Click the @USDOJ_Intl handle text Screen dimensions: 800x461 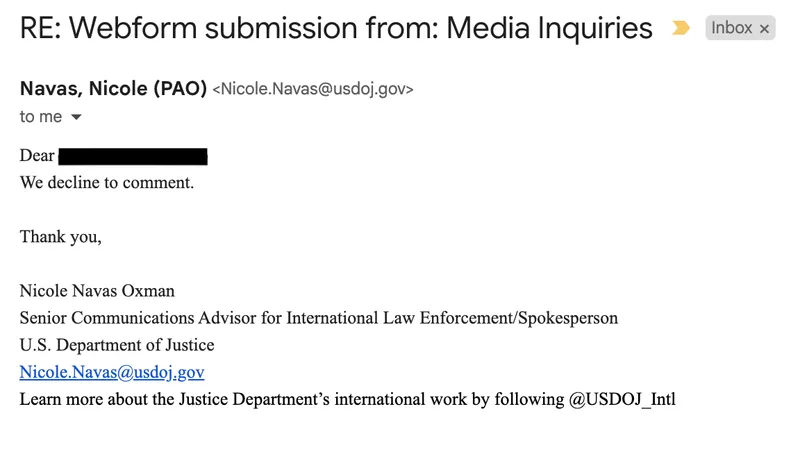pos(622,399)
